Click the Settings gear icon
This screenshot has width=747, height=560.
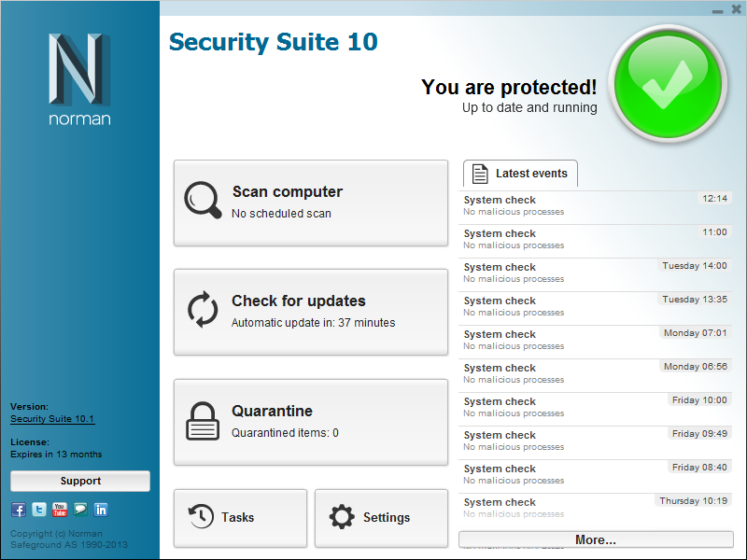coord(343,517)
